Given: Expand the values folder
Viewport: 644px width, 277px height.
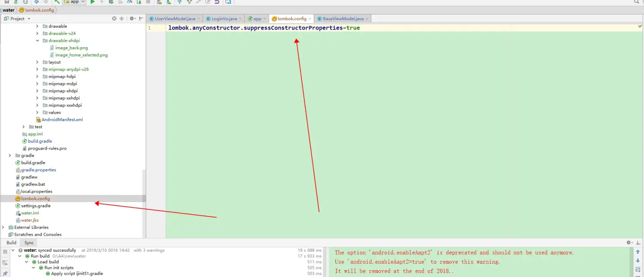Looking at the screenshot, I should (37, 112).
